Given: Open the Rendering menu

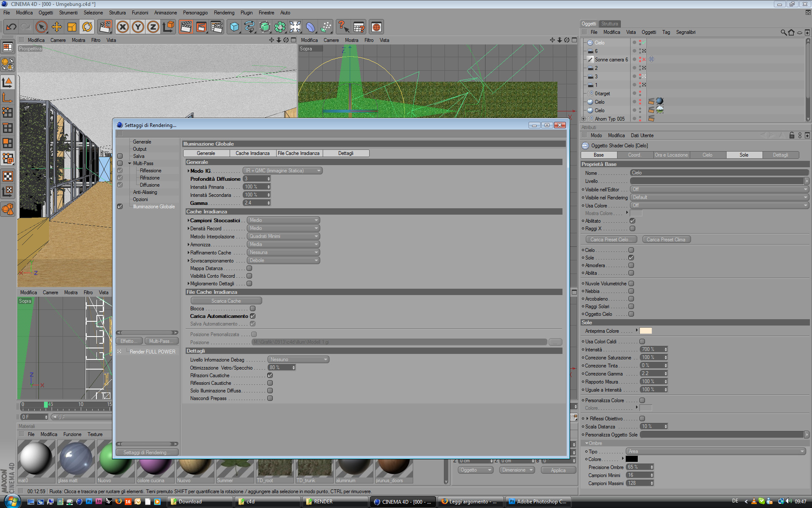Looking at the screenshot, I should 224,13.
